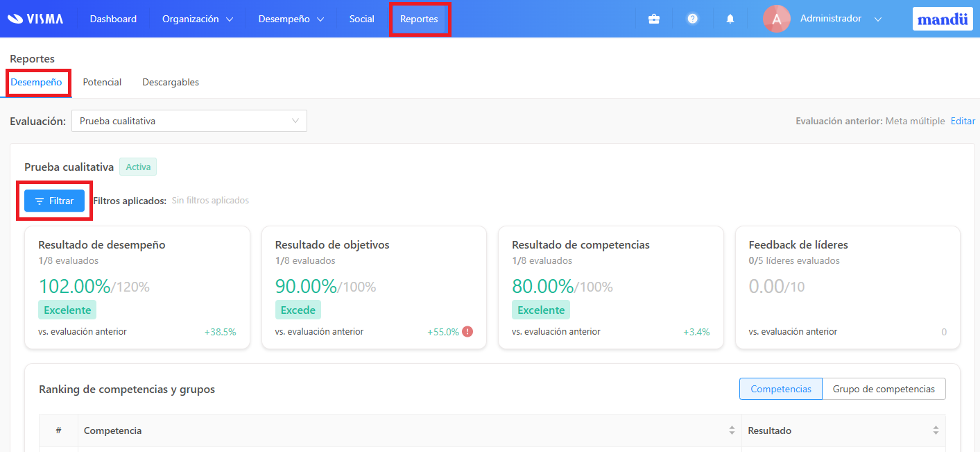
Task: Expand the Desempeño menu in the navbar
Action: [x=291, y=19]
